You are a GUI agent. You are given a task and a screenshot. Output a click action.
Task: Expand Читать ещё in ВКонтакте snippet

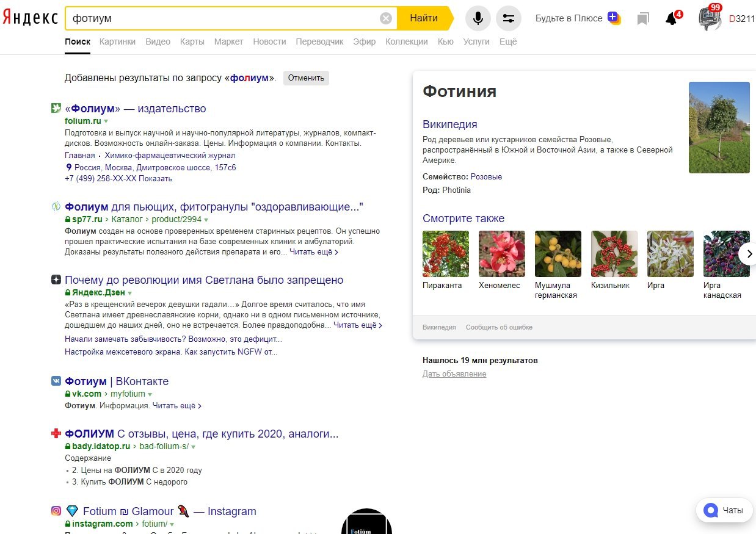click(177, 405)
